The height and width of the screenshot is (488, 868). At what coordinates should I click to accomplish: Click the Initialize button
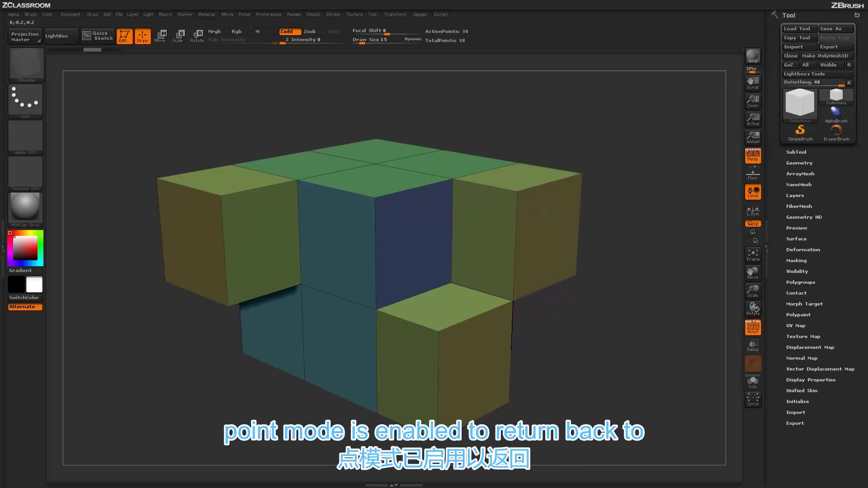pyautogui.click(x=797, y=401)
